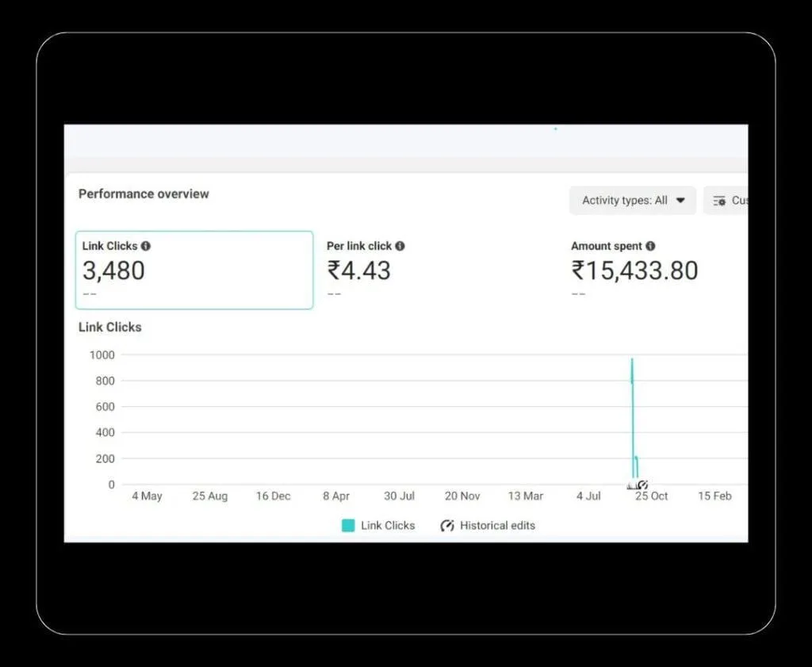Click info icon next to Link Clicks

click(146, 246)
